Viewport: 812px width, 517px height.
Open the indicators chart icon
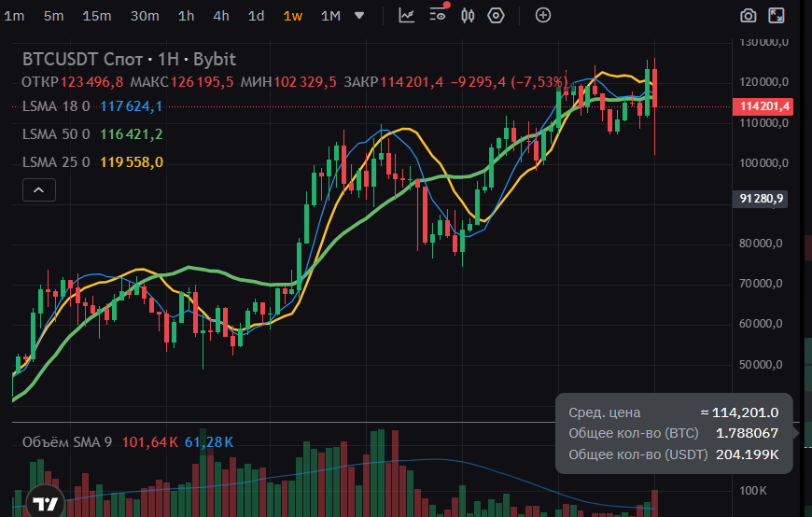tap(406, 15)
